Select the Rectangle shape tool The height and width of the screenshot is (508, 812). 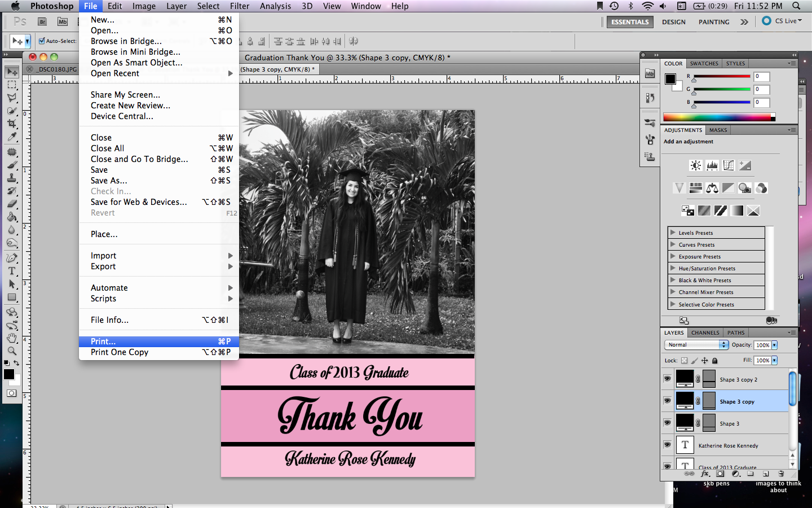click(12, 297)
